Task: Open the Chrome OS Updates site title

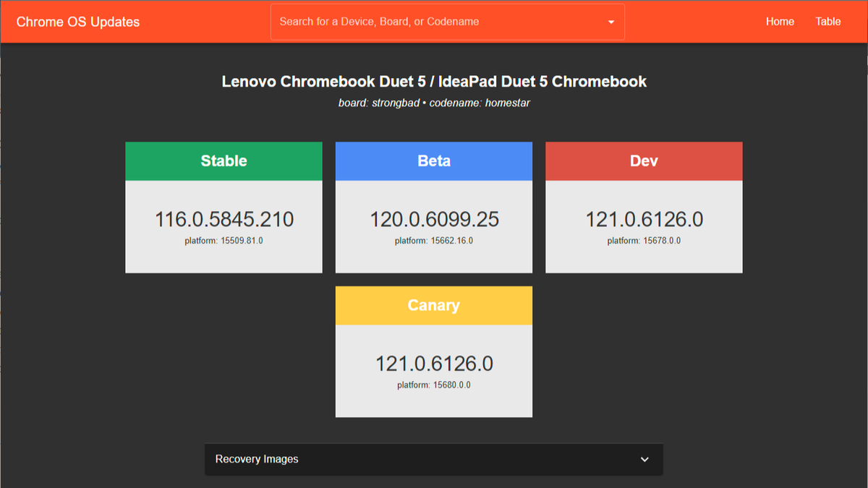Action: pos(78,22)
